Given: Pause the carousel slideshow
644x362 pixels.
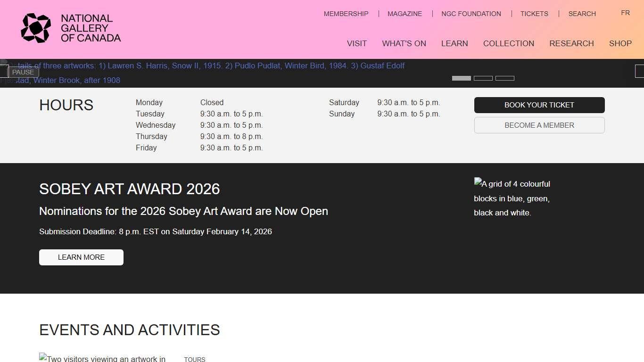Looking at the screenshot, I should click(23, 72).
